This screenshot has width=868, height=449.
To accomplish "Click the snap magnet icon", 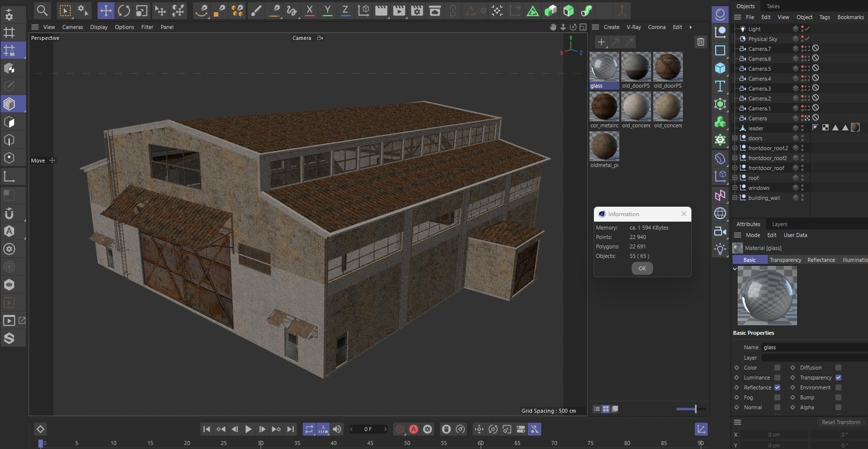I will (9, 213).
